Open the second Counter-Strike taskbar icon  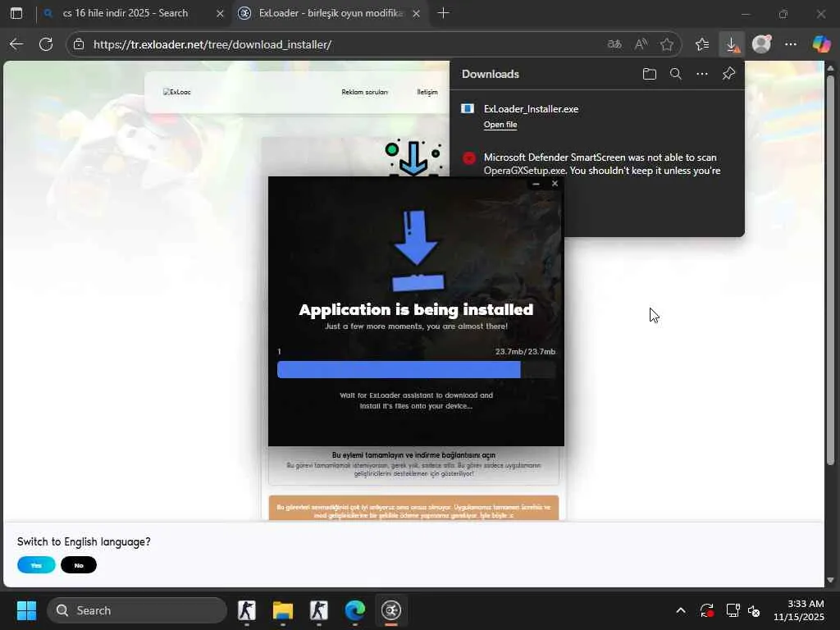coord(319,610)
